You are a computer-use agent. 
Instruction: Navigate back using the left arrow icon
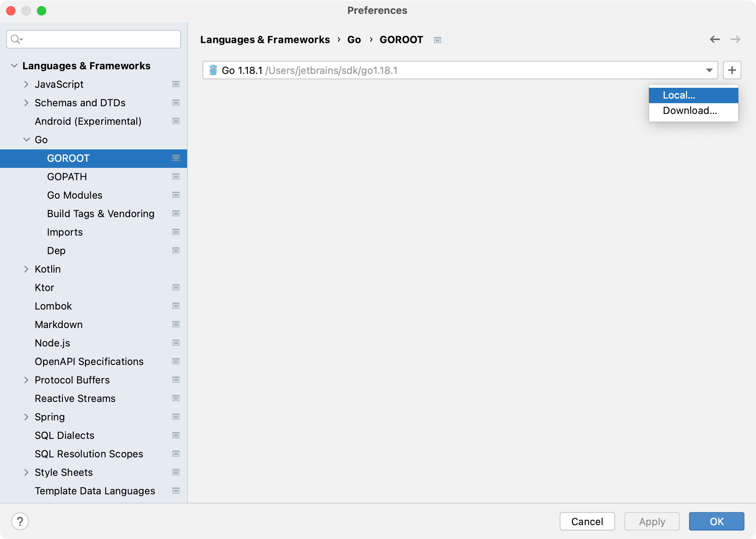714,39
